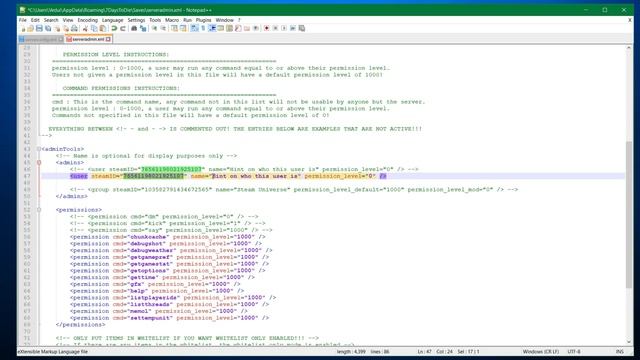Start macro recording with the red dot icon
This screenshot has height=360, width=640.
tap(267, 29)
